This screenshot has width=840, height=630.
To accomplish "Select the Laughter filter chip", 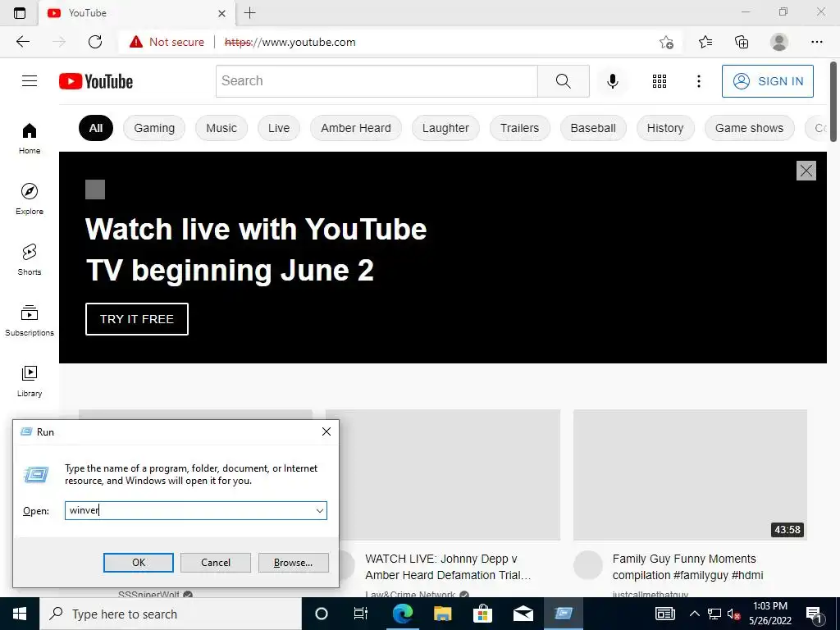I will [445, 128].
